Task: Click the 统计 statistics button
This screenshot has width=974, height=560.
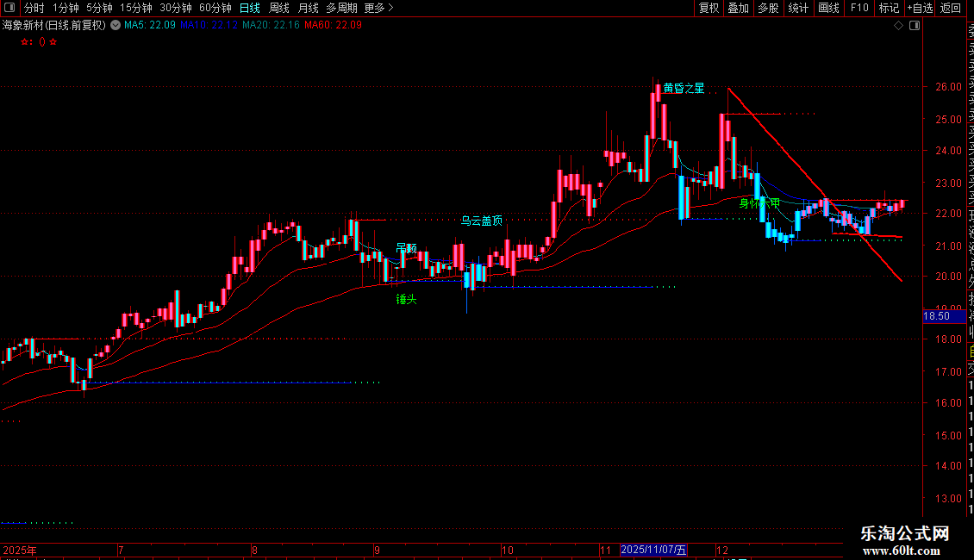Action: 798,8
